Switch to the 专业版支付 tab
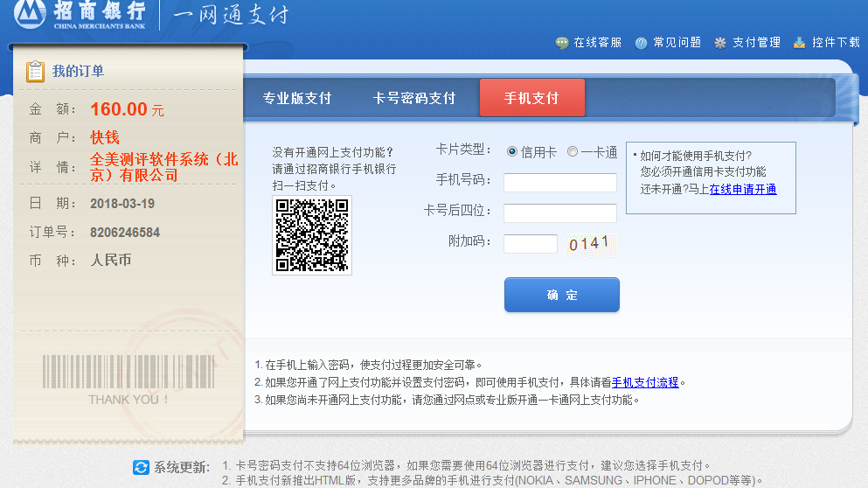Viewport: 868px width, 488px height. [x=297, y=98]
